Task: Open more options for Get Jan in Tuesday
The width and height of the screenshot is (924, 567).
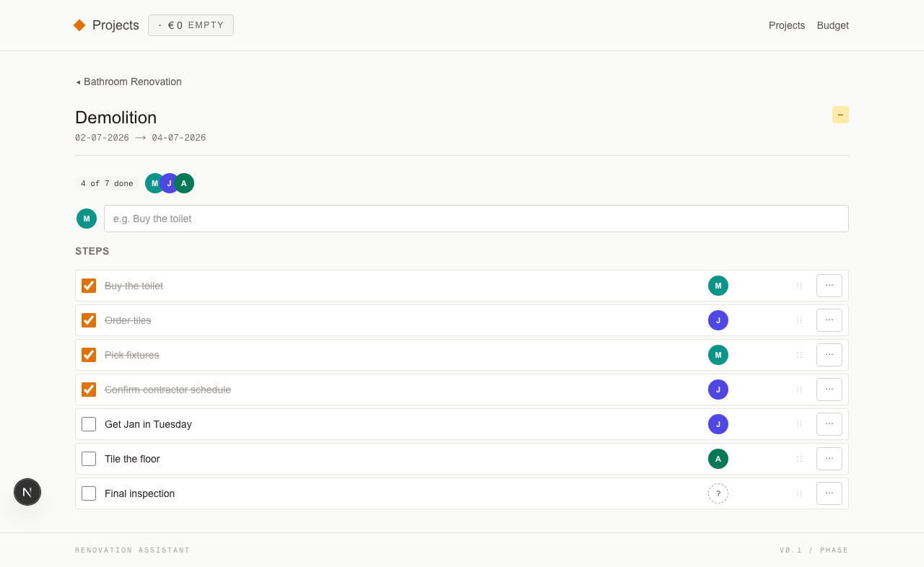Action: (x=829, y=424)
